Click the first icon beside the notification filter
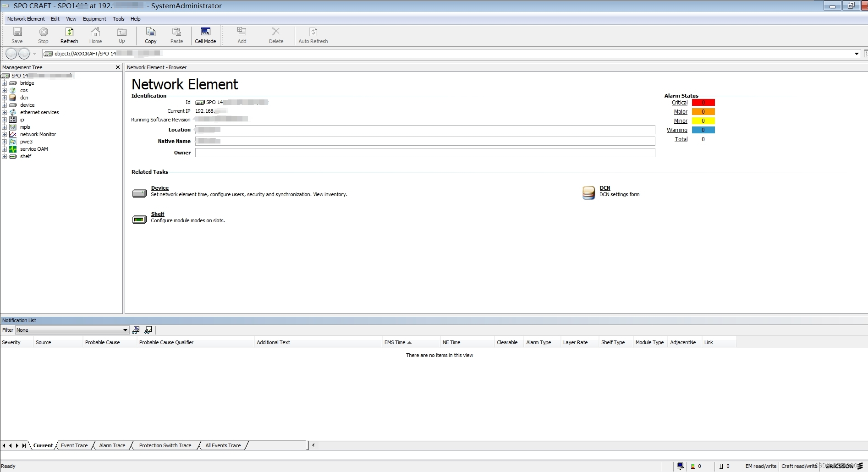 136,330
